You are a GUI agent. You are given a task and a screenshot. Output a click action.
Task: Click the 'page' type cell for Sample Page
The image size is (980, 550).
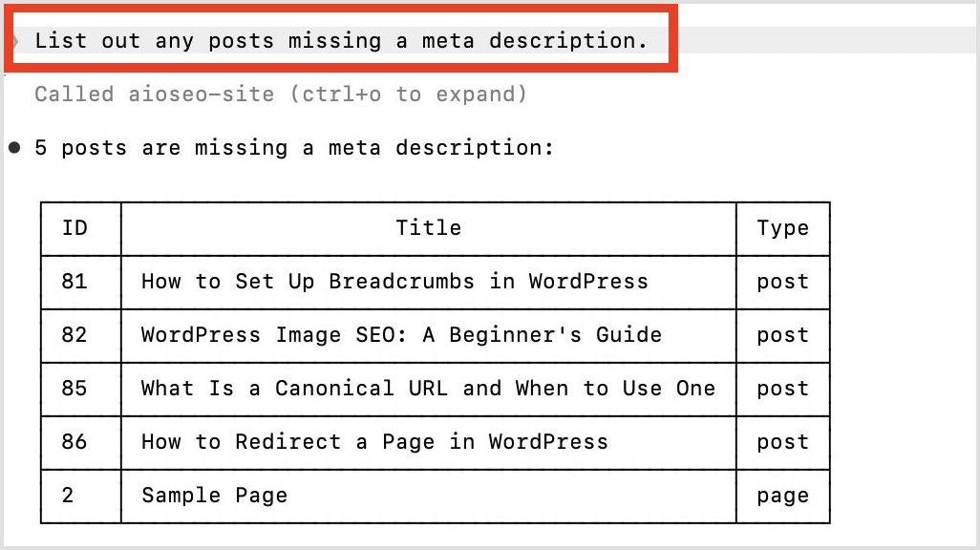click(x=782, y=497)
